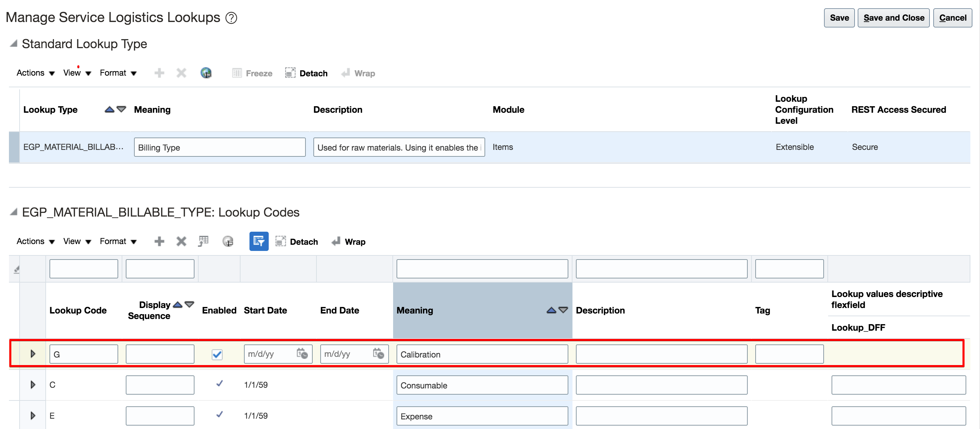The width and height of the screenshot is (980, 429).
Task: Click the translation globe icon in Standard Lookup Type
Action: tap(206, 73)
